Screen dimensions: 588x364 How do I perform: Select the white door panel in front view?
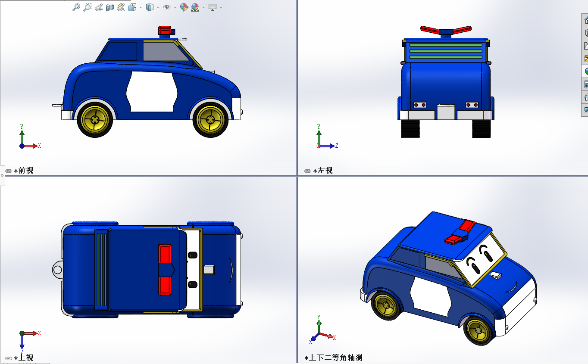point(151,91)
